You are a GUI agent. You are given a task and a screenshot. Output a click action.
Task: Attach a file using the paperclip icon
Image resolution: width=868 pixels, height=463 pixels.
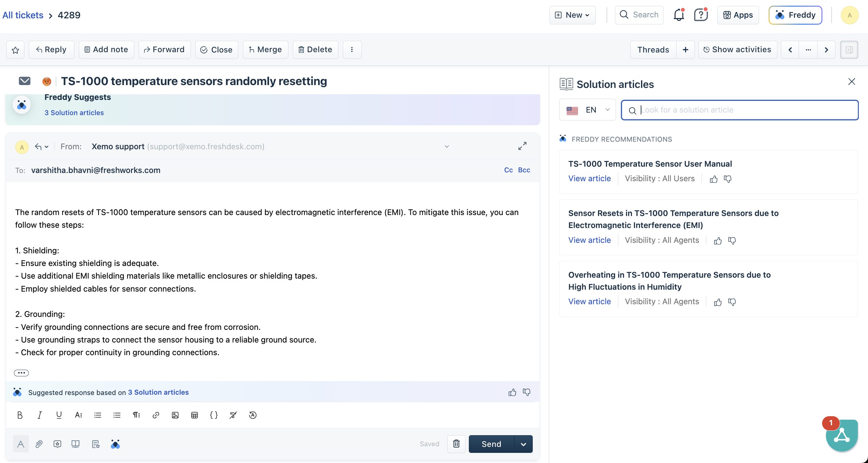click(x=39, y=444)
